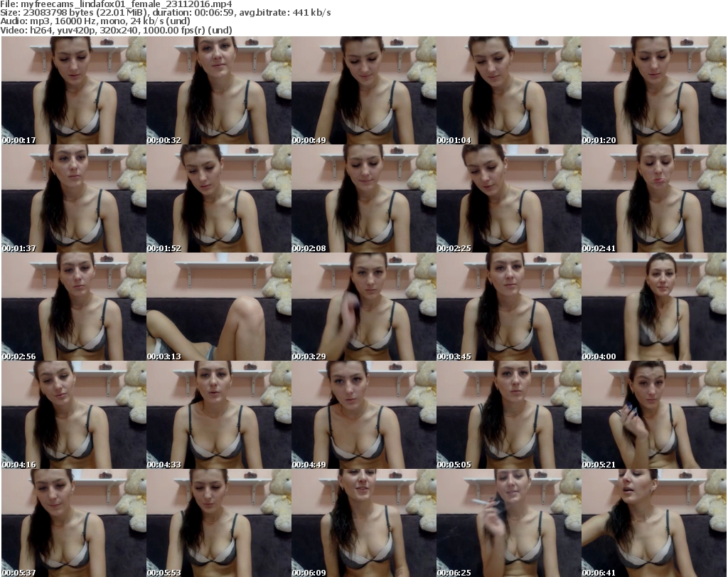Pick the 00:03:29 video frame
Image resolution: width=728 pixels, height=577 pixels.
[364, 307]
